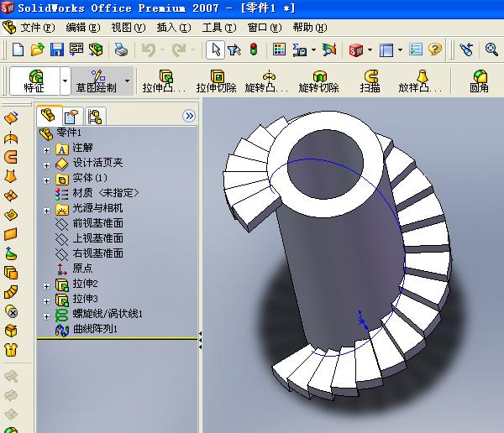Open the 视图(V) menu
Screen dimensions: 504x433
(129, 28)
